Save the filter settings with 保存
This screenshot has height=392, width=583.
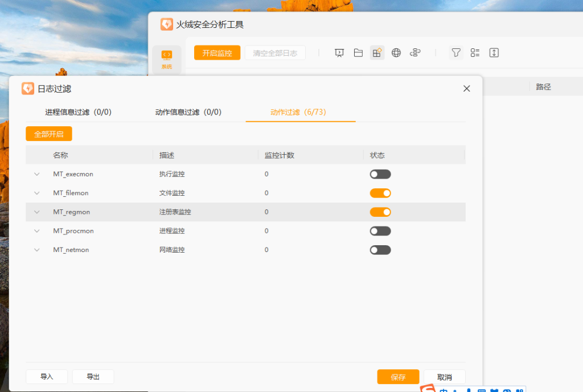398,377
